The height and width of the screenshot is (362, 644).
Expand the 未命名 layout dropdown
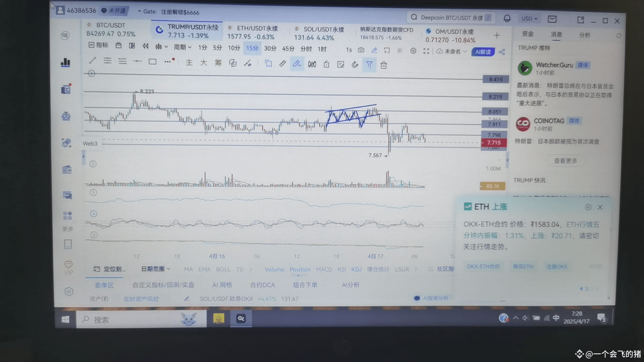tap(451, 52)
